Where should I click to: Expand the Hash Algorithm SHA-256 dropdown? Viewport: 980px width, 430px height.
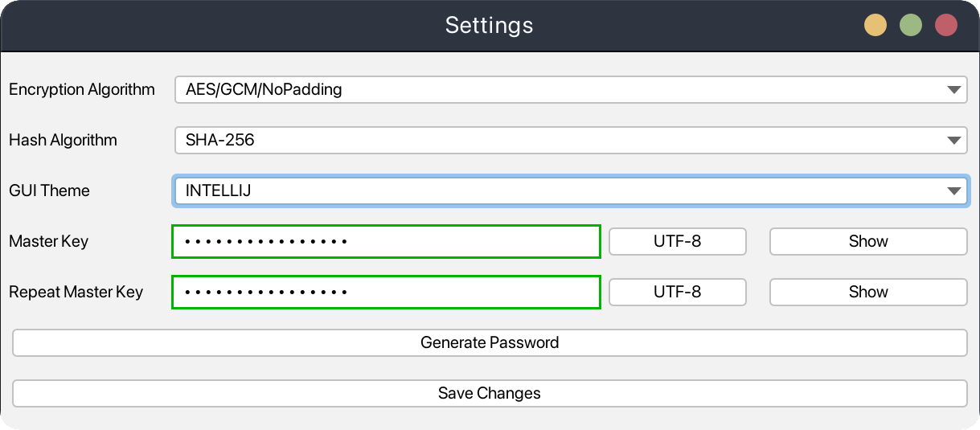click(570, 141)
